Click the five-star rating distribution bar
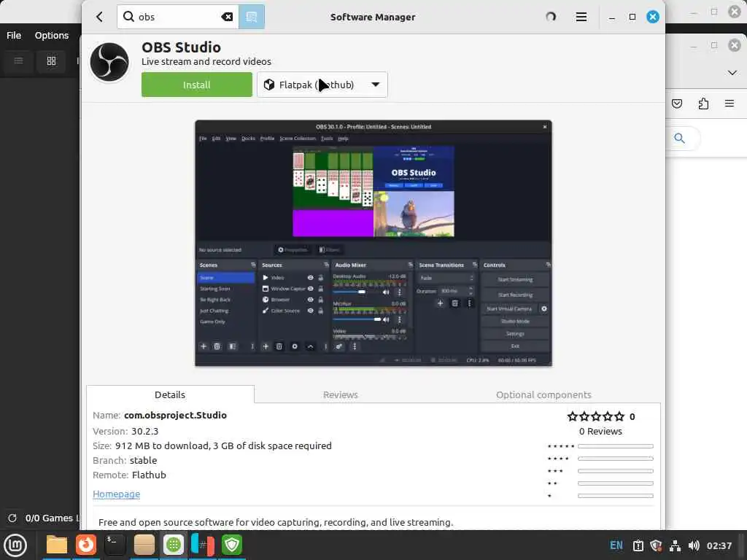Viewport: 747px width, 560px height. point(615,446)
